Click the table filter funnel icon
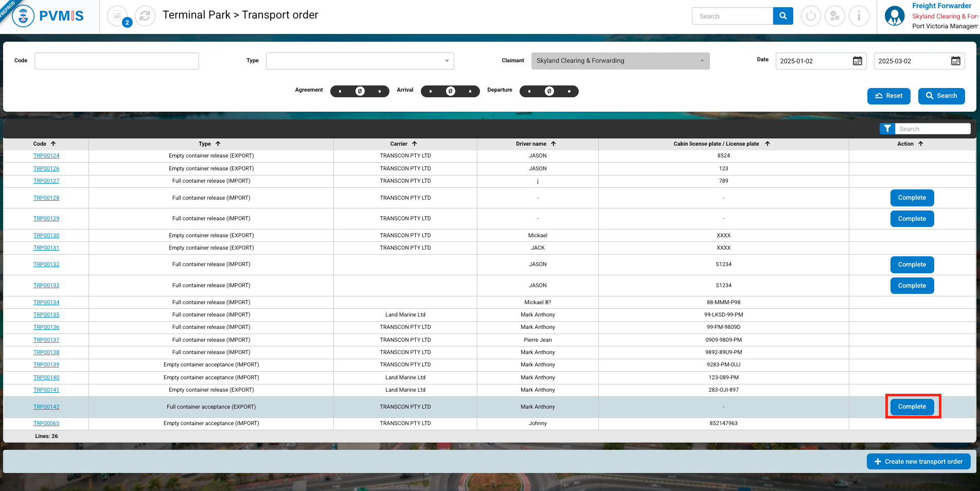980x491 pixels. (x=887, y=129)
